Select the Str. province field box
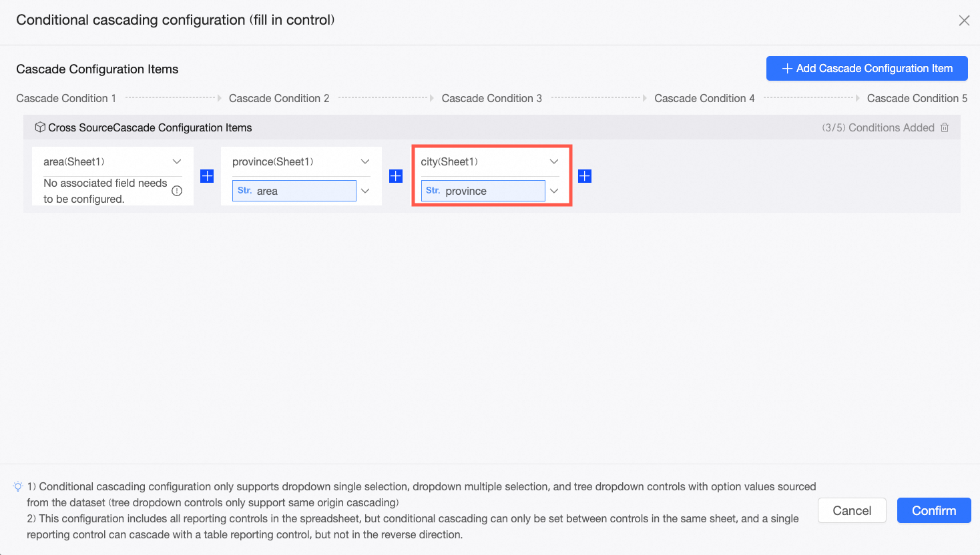The height and width of the screenshot is (555, 980). 483,191
